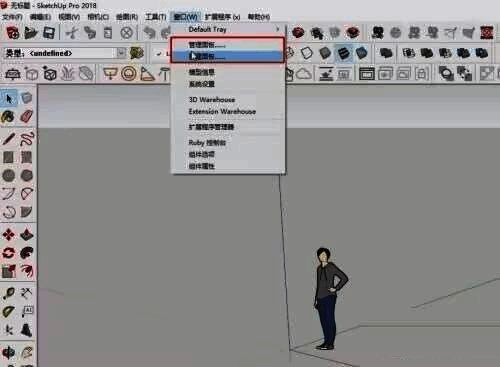Expand the Default Tray submenu arrow
This screenshot has width=500, height=367.
[x=278, y=29]
